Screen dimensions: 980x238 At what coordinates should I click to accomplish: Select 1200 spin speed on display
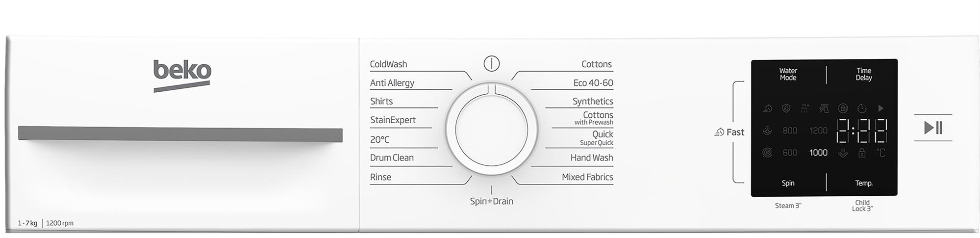(x=818, y=131)
